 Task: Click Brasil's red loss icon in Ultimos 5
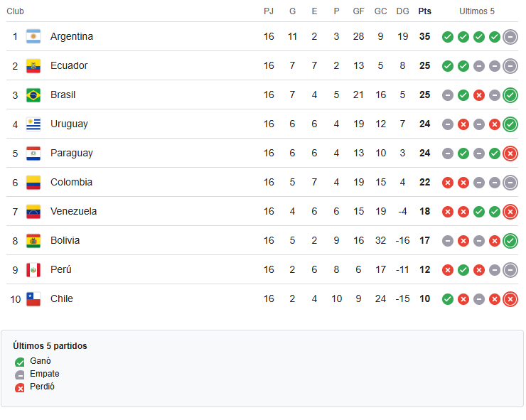pos(478,95)
